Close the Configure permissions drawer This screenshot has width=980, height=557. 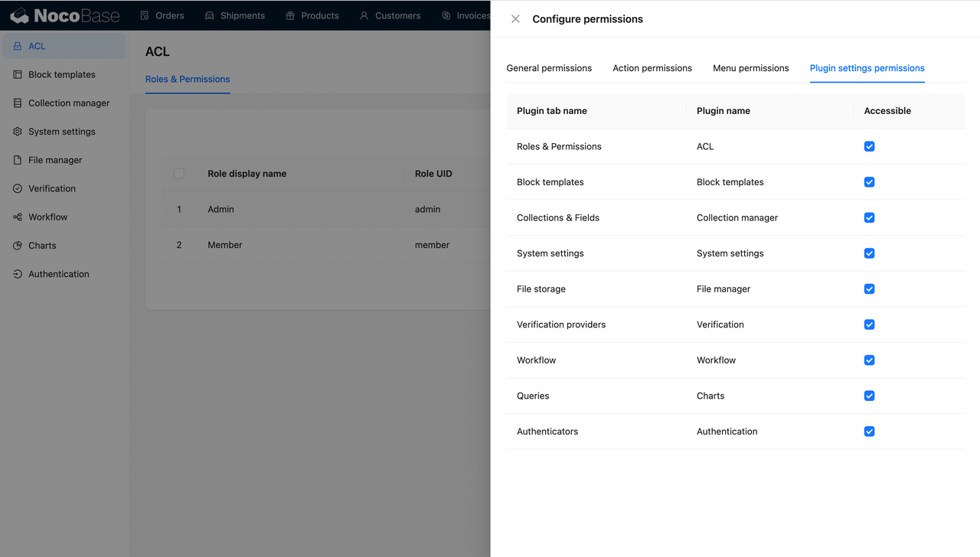pyautogui.click(x=515, y=19)
